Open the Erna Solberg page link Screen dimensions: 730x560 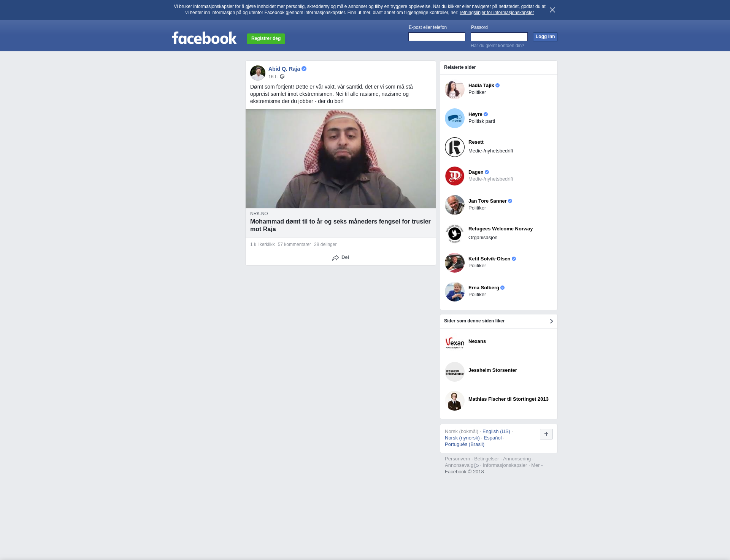[484, 288]
